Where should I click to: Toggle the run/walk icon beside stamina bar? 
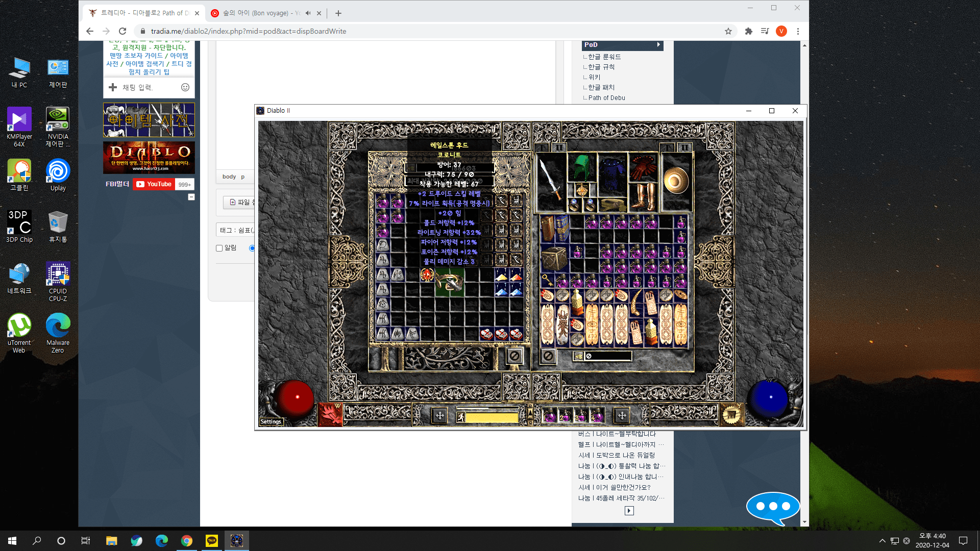[x=461, y=417]
